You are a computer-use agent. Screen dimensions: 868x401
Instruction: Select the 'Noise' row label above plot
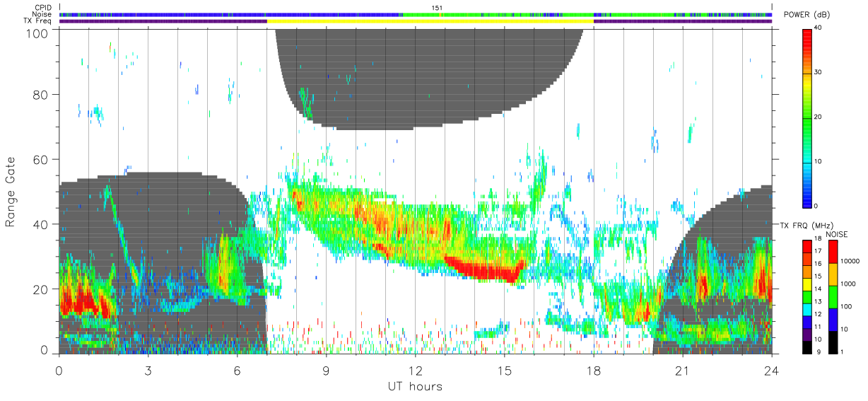43,14
